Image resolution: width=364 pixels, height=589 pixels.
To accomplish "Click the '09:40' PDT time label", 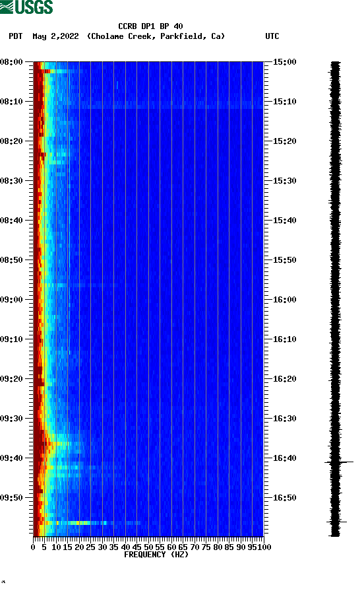I will (x=12, y=458).
